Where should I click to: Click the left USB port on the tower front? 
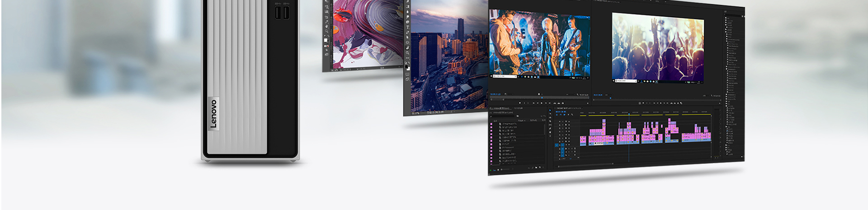pos(278,13)
